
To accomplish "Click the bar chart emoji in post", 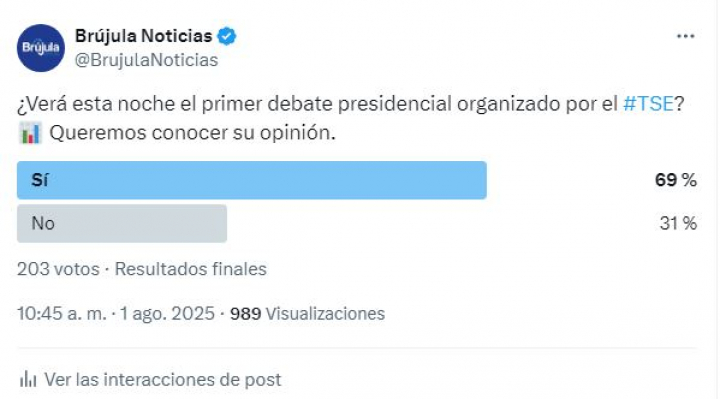I will tap(30, 133).
